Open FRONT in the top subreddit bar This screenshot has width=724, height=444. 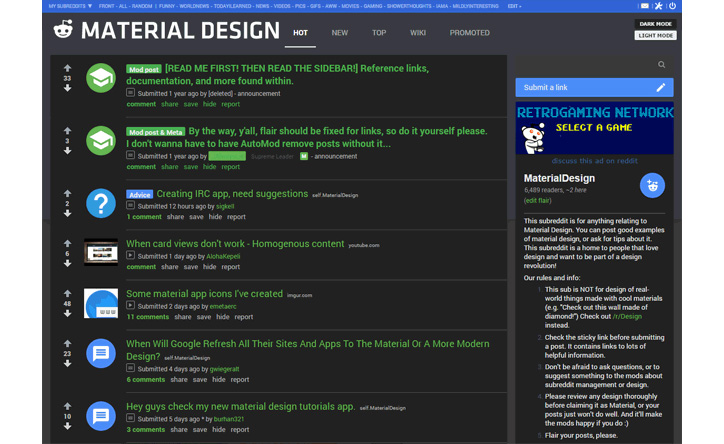coord(106,6)
